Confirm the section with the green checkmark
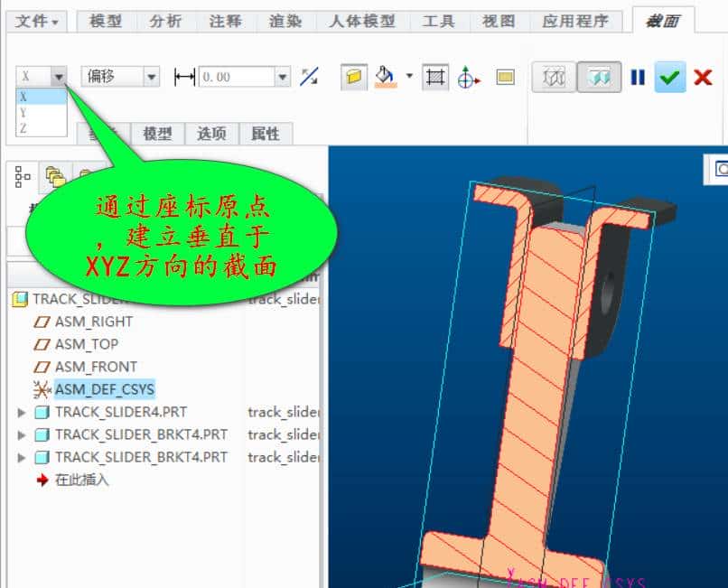Viewport: 728px width, 588px height. 669,77
